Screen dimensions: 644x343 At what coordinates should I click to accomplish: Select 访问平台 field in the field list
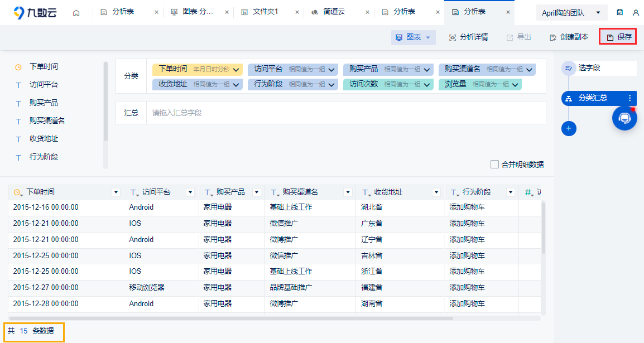[x=44, y=85]
